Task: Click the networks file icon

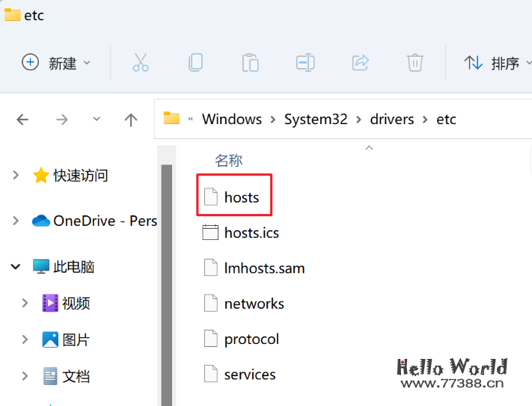Action: click(211, 304)
